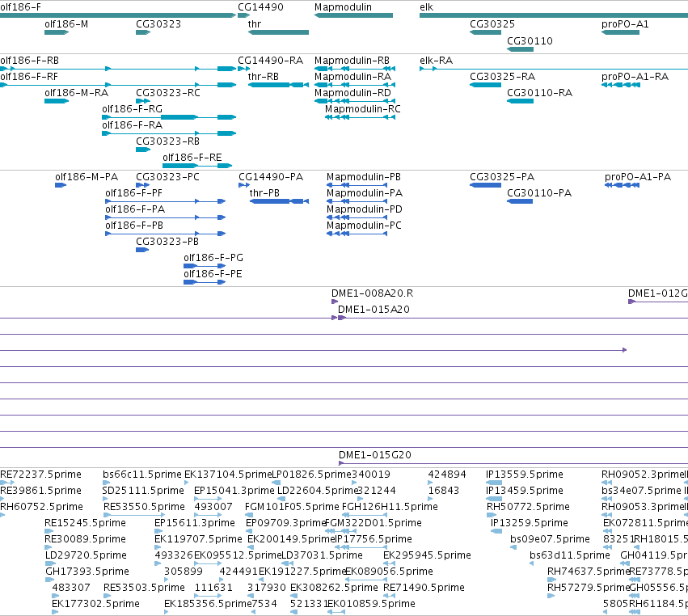
Task: Select protein olf186-M-PA label
Action: coord(87,177)
